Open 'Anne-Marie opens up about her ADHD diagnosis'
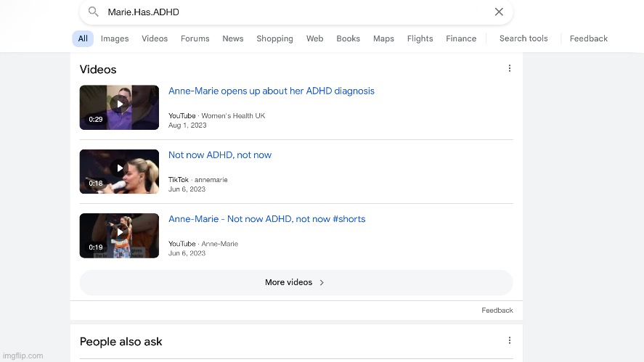 point(272,91)
